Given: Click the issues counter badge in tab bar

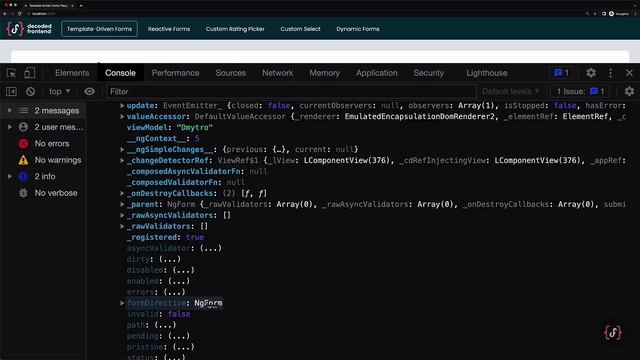Looking at the screenshot, I should coord(561,73).
